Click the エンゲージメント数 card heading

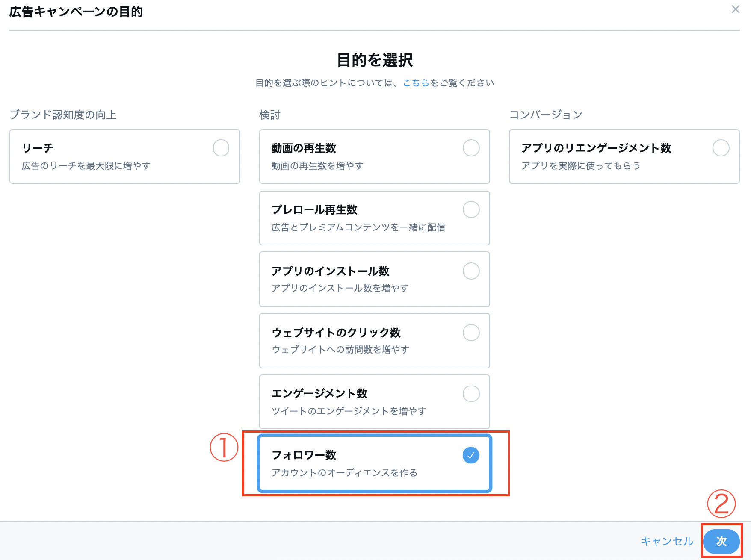319,394
